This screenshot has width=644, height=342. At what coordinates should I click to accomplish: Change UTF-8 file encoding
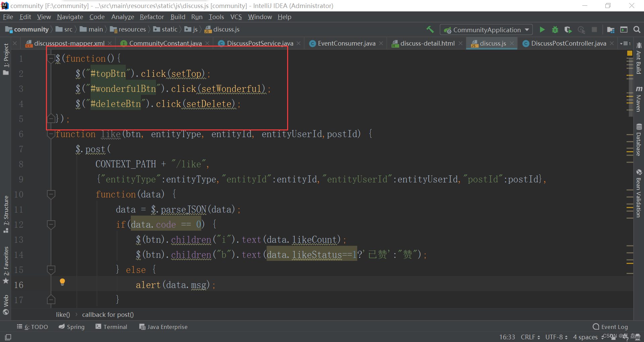[556, 337]
